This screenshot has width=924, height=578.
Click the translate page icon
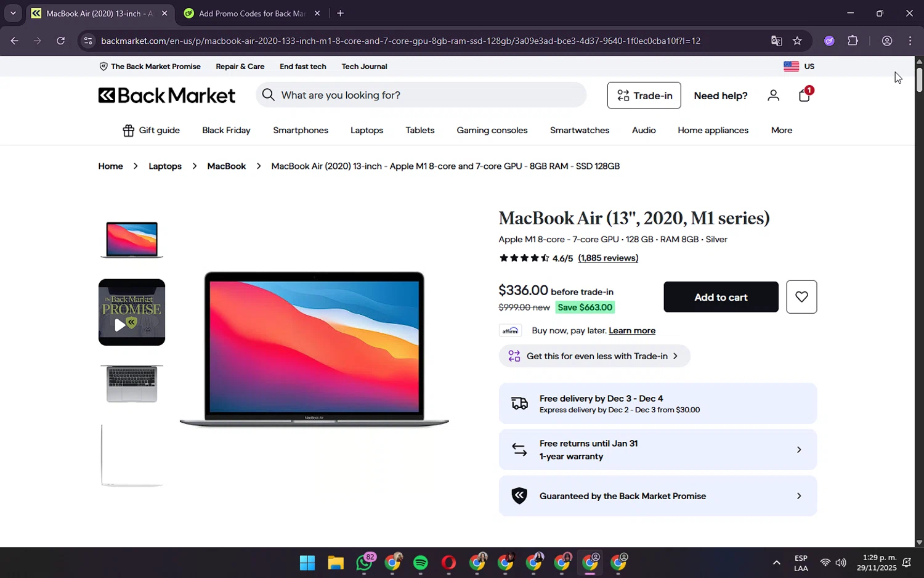[776, 41]
